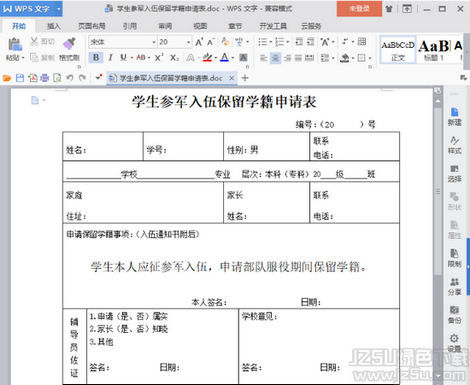Viewport: 470px width, 385px height.
Task: Toggle center alignment button
Action: click(x=275, y=58)
